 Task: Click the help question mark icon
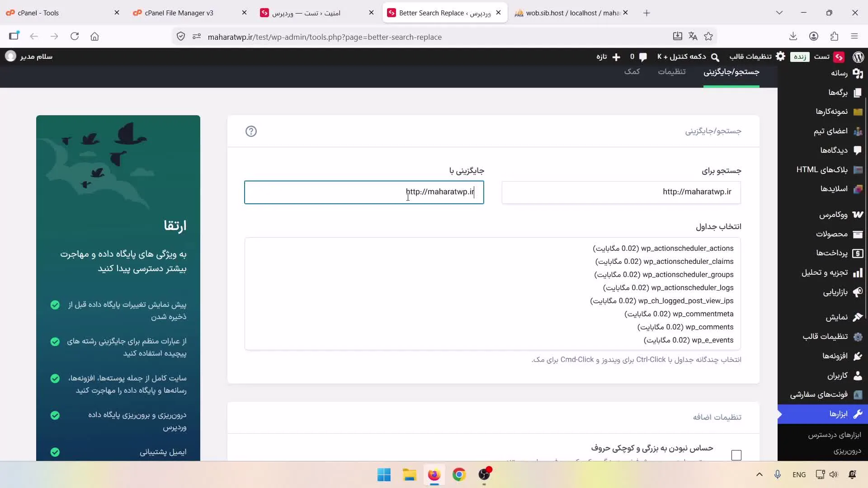[251, 131]
